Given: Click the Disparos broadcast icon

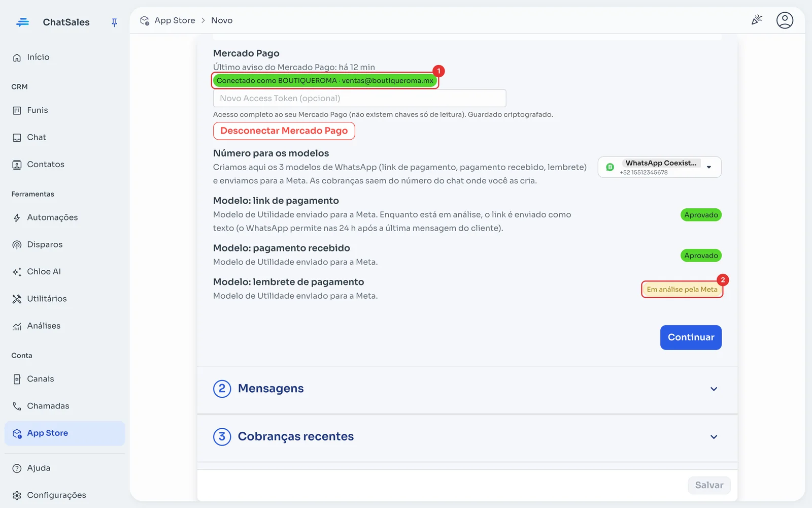Looking at the screenshot, I should point(17,245).
